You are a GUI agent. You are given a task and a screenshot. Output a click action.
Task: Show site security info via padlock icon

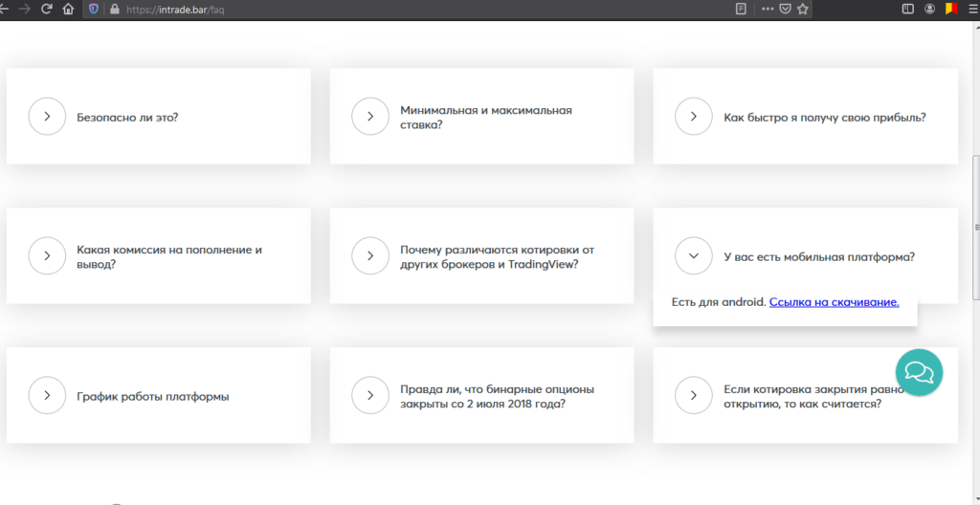(x=115, y=9)
